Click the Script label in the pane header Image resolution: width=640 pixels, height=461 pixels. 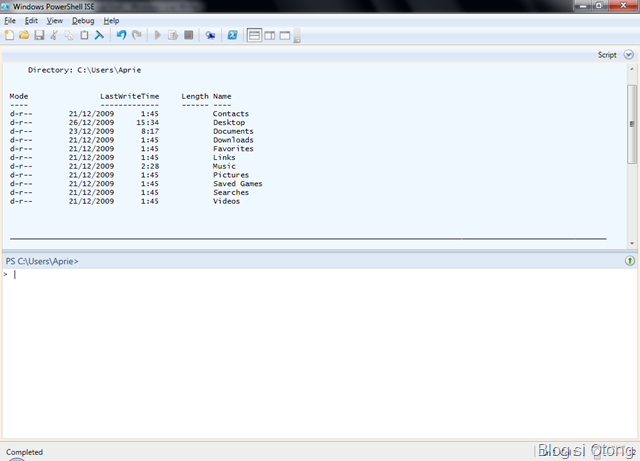pyautogui.click(x=607, y=55)
